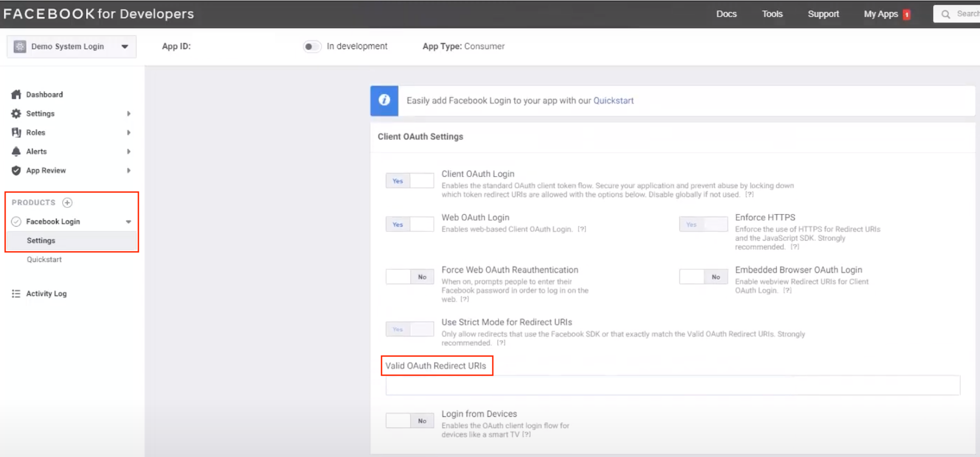The width and height of the screenshot is (980, 457).
Task: Expand the Roles sidebar arrow
Action: tap(129, 132)
